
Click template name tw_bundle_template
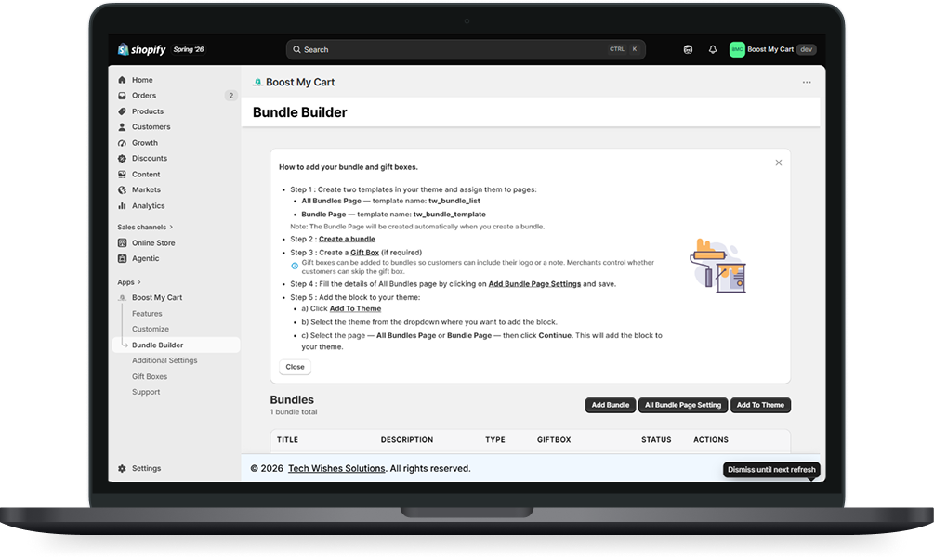coord(449,215)
